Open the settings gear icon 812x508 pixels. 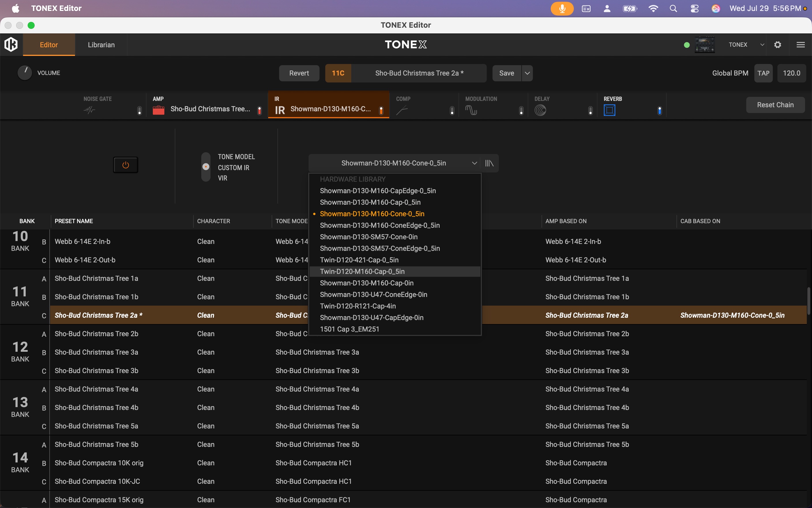tap(777, 45)
